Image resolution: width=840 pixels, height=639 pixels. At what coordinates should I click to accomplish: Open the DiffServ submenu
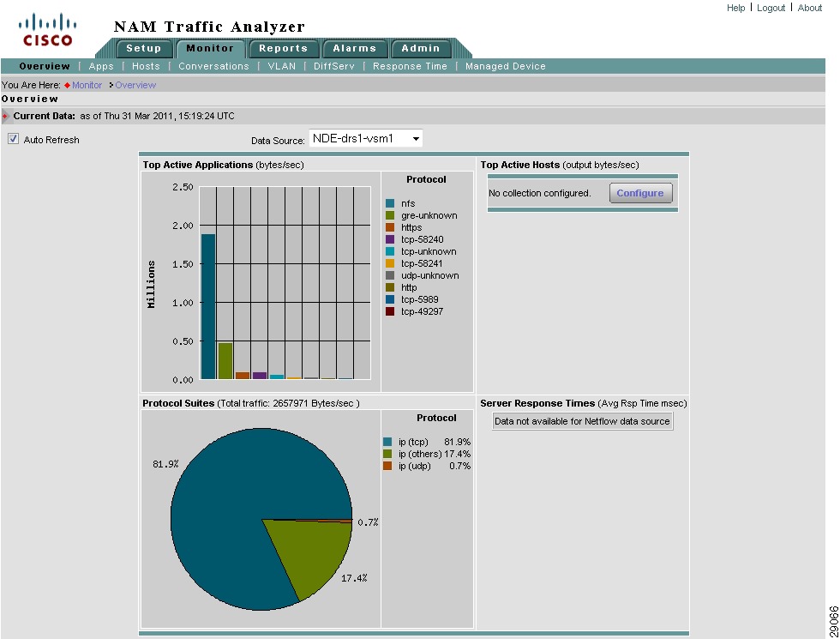click(333, 66)
